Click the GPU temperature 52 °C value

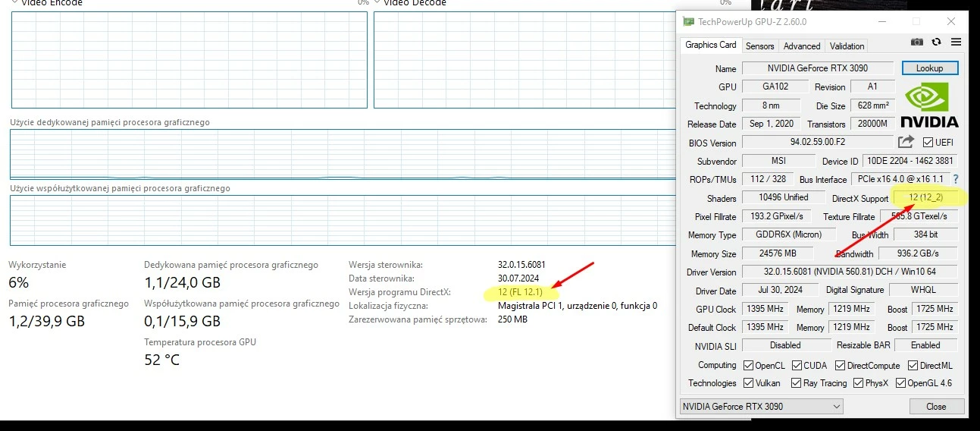(x=162, y=360)
